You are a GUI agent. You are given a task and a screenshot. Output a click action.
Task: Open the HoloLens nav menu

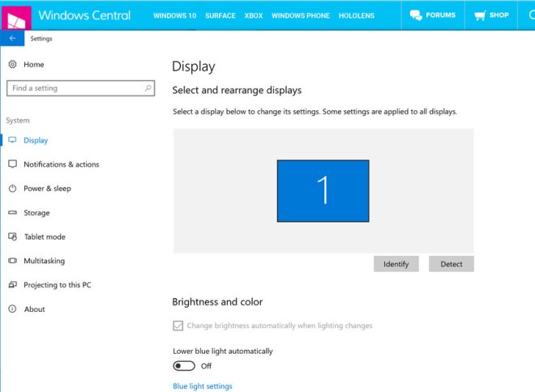(357, 15)
